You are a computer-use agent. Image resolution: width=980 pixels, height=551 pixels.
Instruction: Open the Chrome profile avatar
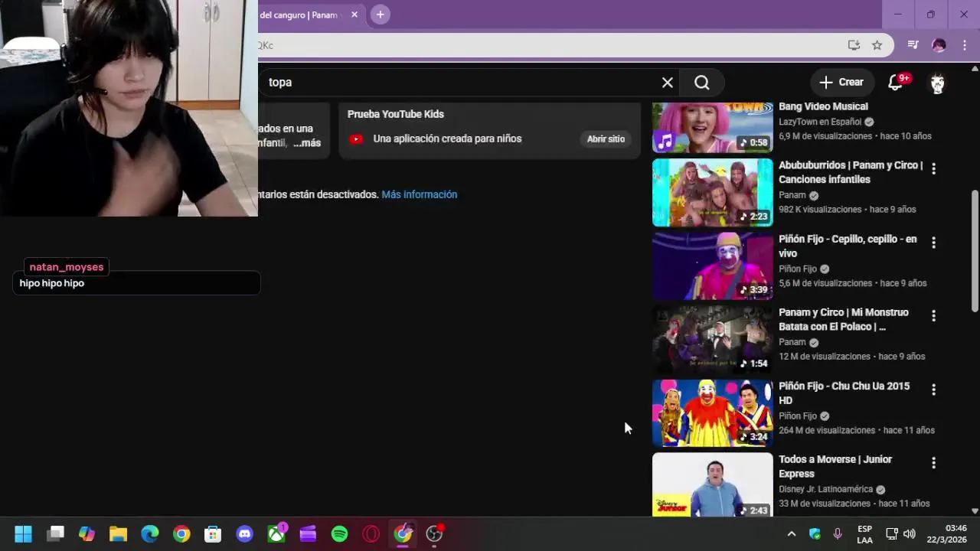pyautogui.click(x=939, y=45)
